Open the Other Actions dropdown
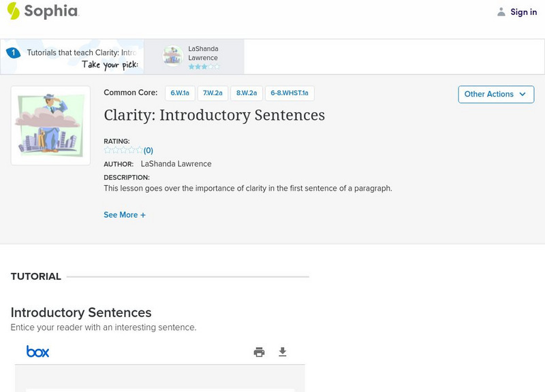Viewport: 545px width, 392px height. pyautogui.click(x=495, y=94)
